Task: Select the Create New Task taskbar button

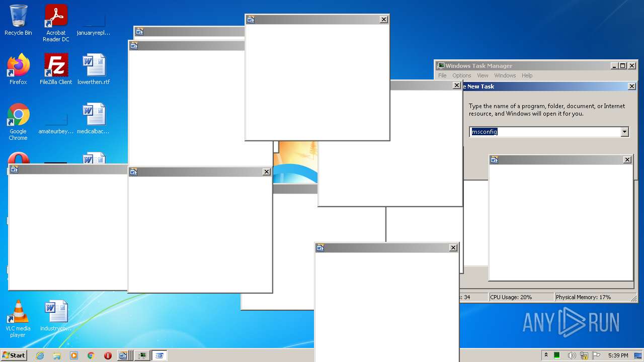Action: [x=159, y=355]
